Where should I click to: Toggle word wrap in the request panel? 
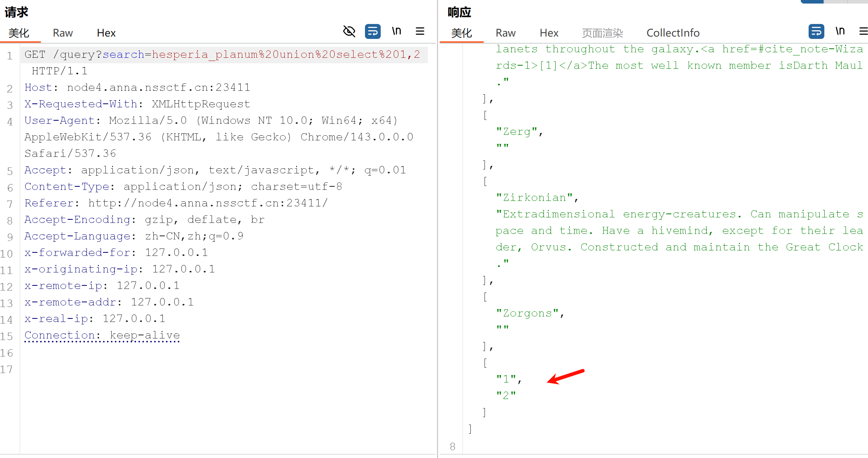pos(372,31)
